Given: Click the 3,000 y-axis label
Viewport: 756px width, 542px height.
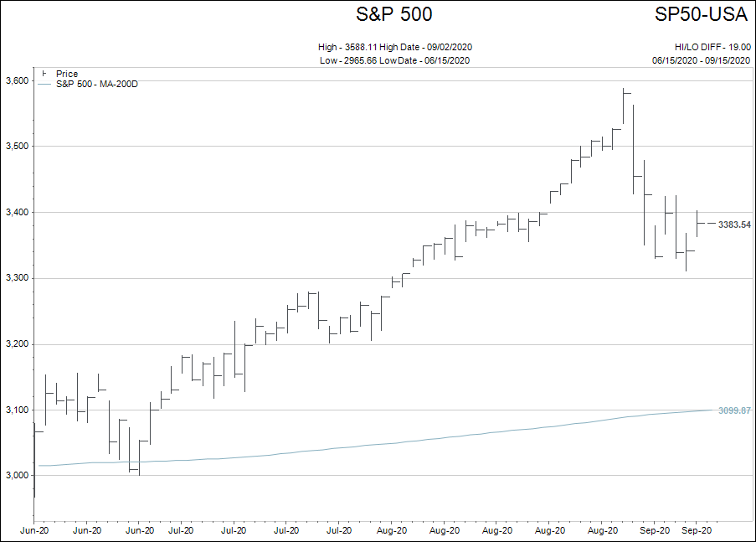Looking at the screenshot, I should point(17,476).
